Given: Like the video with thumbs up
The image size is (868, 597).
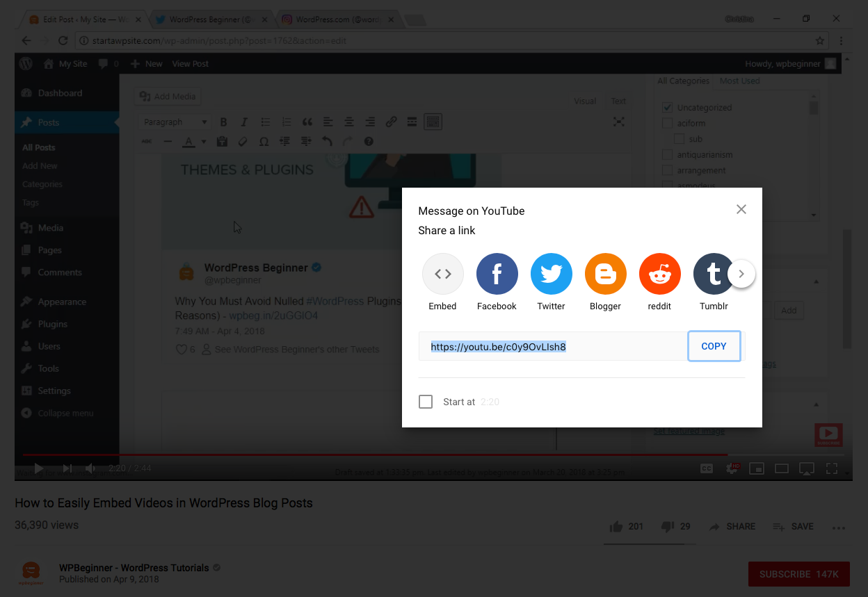Looking at the screenshot, I should pos(616,527).
